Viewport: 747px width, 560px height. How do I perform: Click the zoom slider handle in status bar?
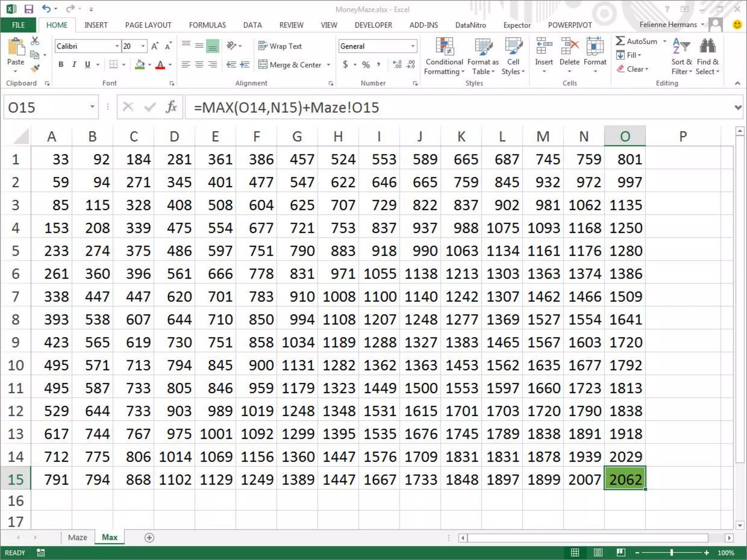671,553
